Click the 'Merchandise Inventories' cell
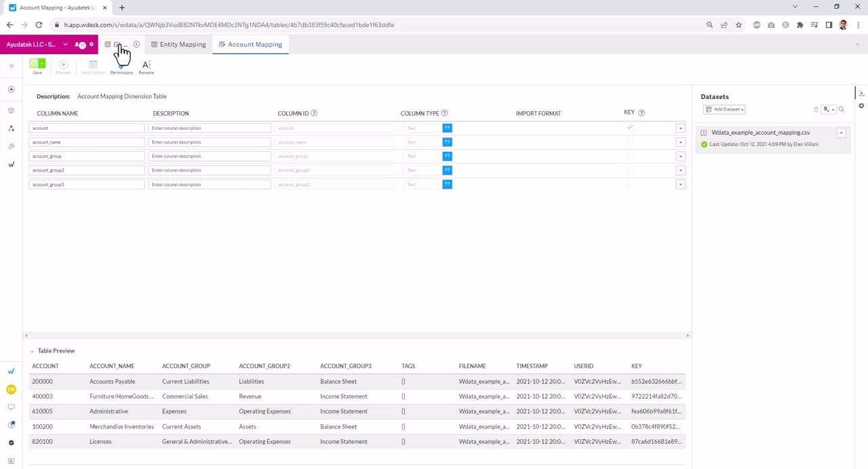This screenshot has width=868, height=469. pos(121,427)
